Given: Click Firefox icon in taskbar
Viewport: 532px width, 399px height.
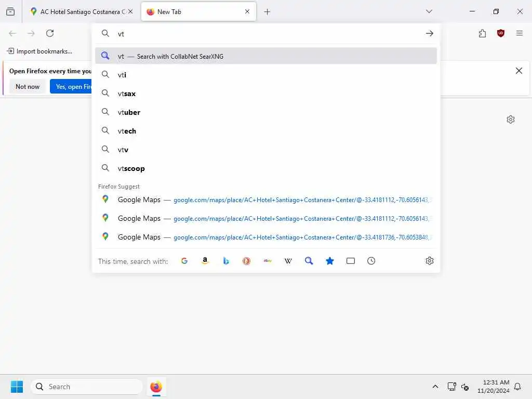Looking at the screenshot, I should (x=156, y=387).
